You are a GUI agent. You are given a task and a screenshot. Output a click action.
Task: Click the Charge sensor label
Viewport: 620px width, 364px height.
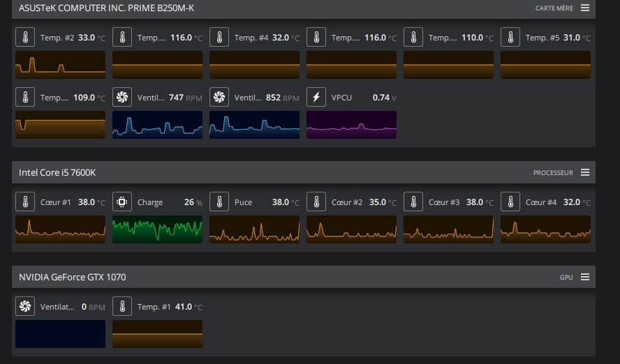click(x=150, y=202)
